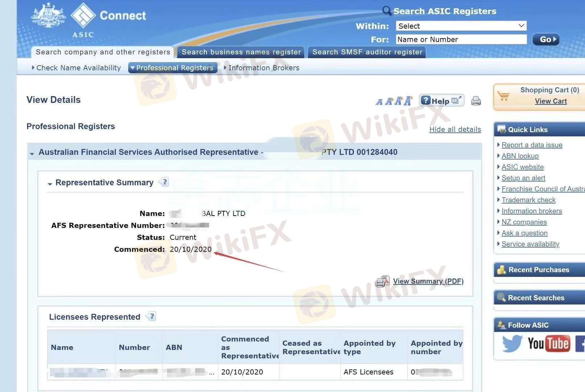The width and height of the screenshot is (585, 392).
Task: Click the Hide all details link
Action: (455, 129)
